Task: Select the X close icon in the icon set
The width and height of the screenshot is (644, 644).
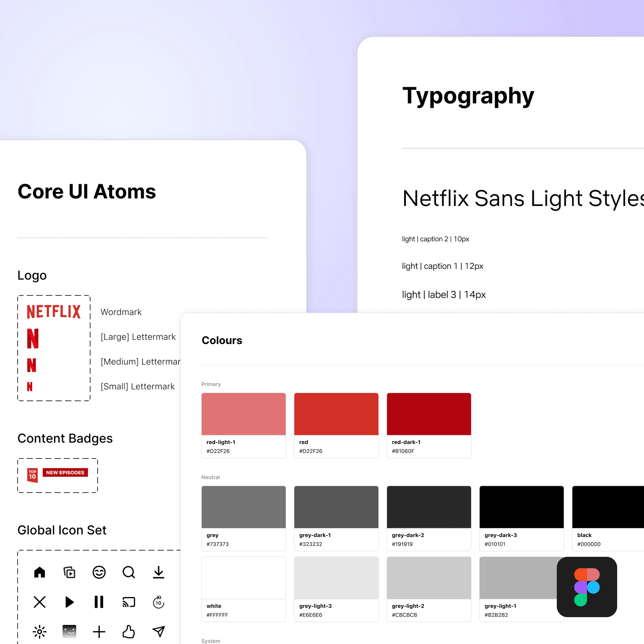Action: (x=40, y=602)
